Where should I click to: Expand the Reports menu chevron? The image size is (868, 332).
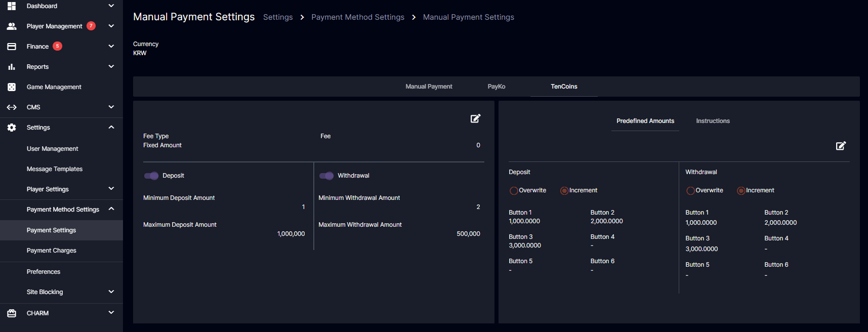coord(111,66)
